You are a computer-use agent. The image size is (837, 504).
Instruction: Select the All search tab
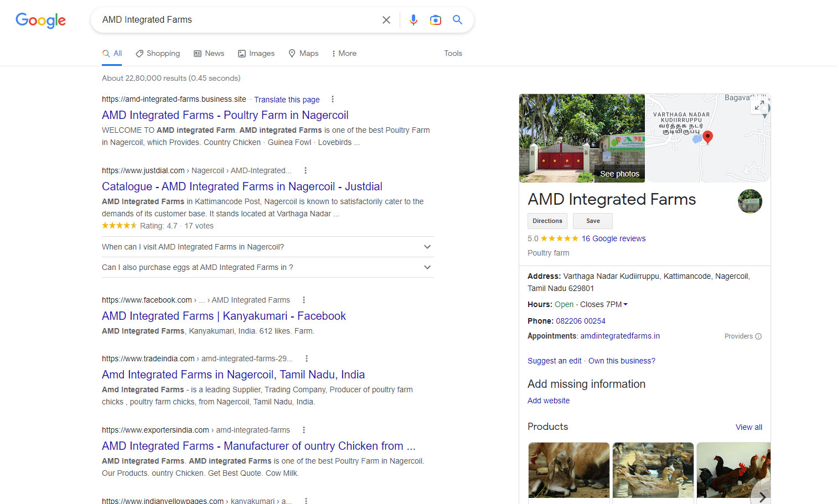coord(112,54)
